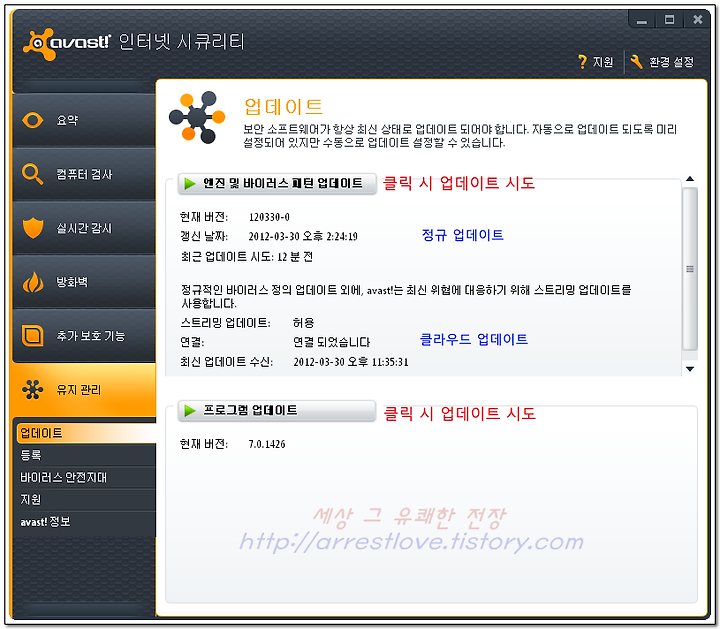Click 갱신 날짜 value 2012-03-30 오후 2:24:19
Viewport: 720px width, 629px height.
pos(303,236)
